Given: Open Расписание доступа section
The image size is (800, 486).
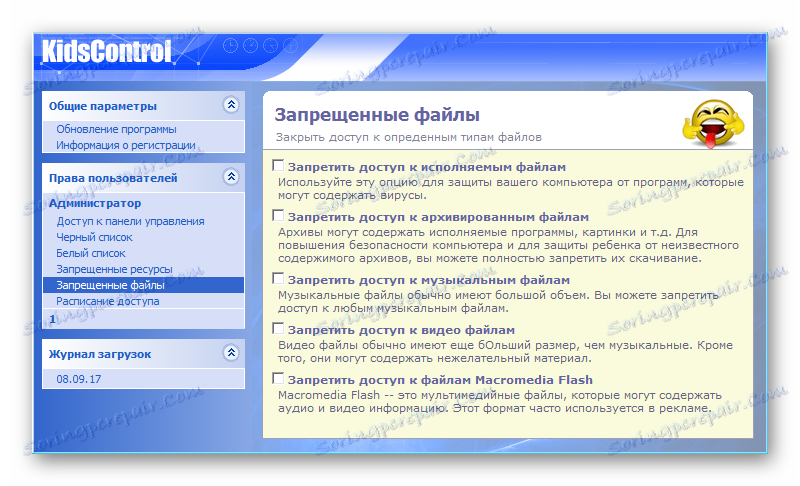Looking at the screenshot, I should (x=108, y=301).
